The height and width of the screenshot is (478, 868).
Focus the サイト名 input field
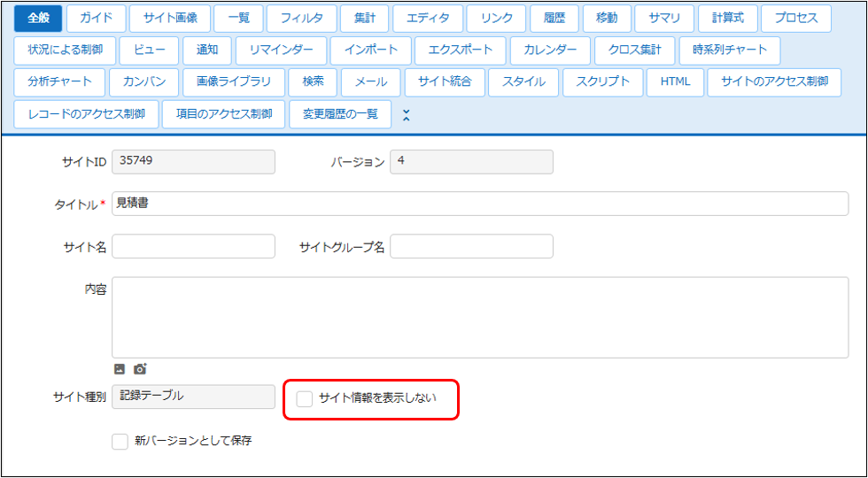193,246
